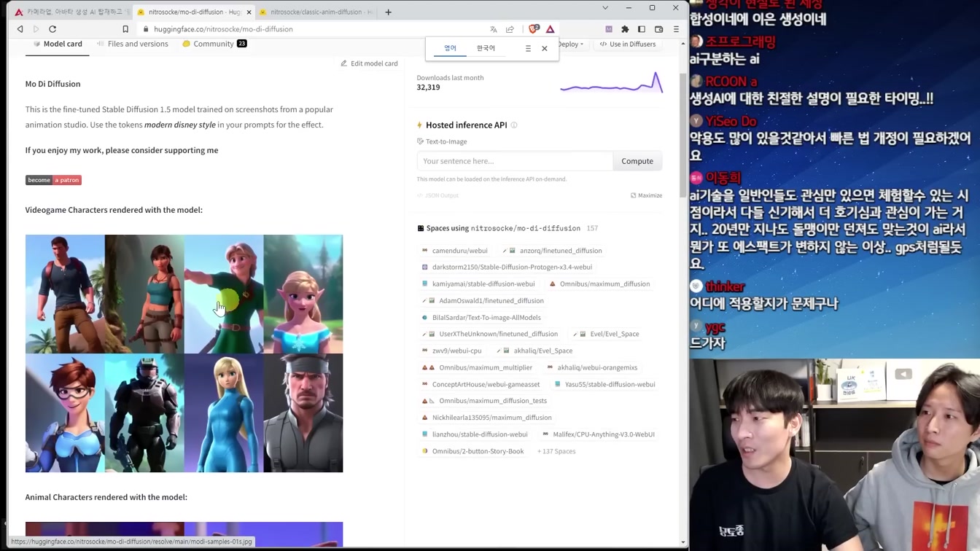Open the Evel/Evel_Space link

607,334
